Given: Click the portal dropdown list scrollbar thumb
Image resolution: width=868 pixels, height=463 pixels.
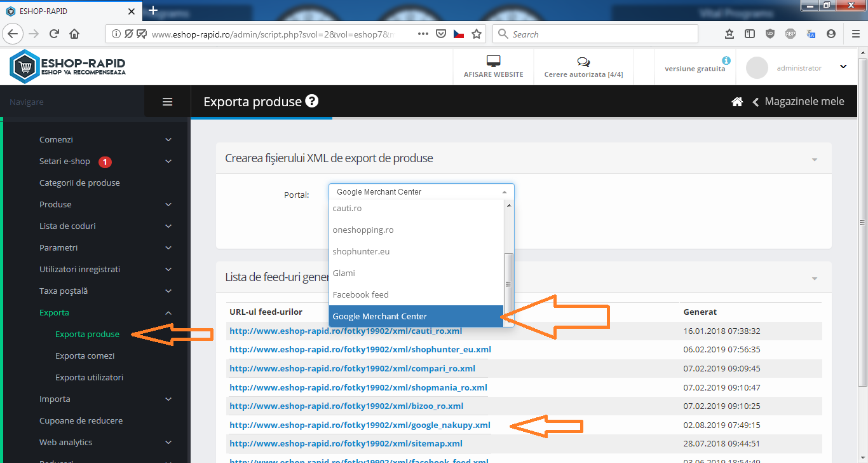Looking at the screenshot, I should (508, 285).
